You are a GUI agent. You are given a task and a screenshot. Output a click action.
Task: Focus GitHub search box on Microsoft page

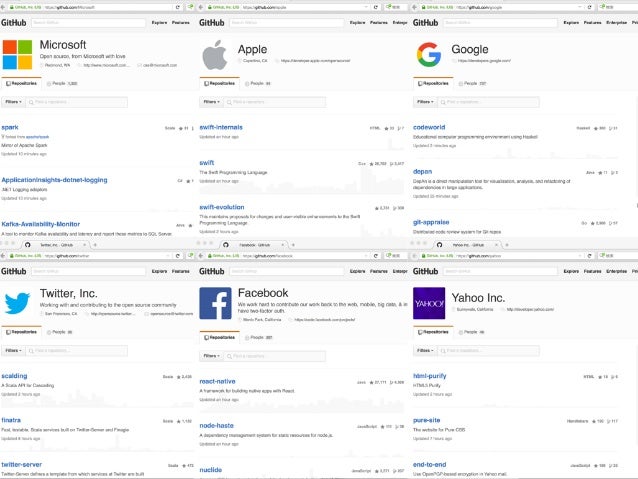(88, 23)
